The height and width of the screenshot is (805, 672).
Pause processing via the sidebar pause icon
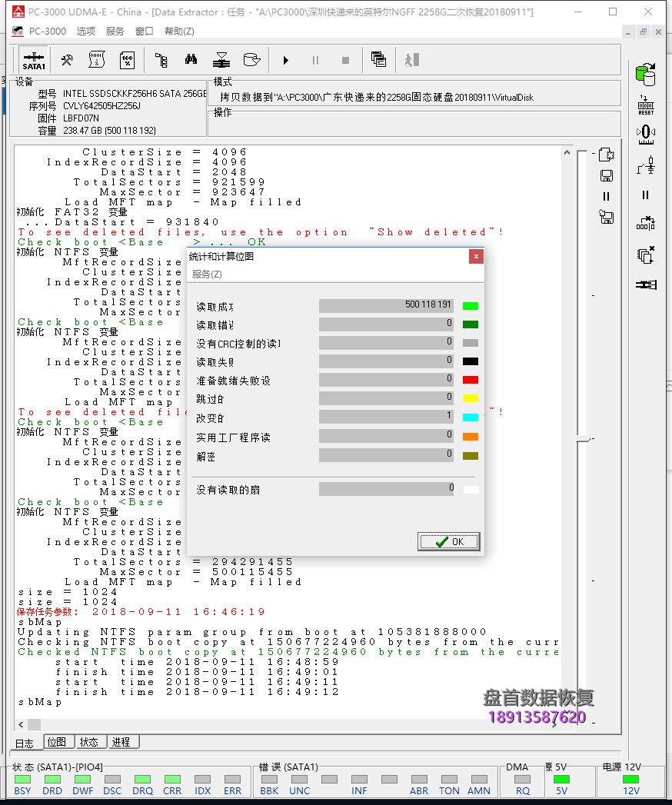645,195
